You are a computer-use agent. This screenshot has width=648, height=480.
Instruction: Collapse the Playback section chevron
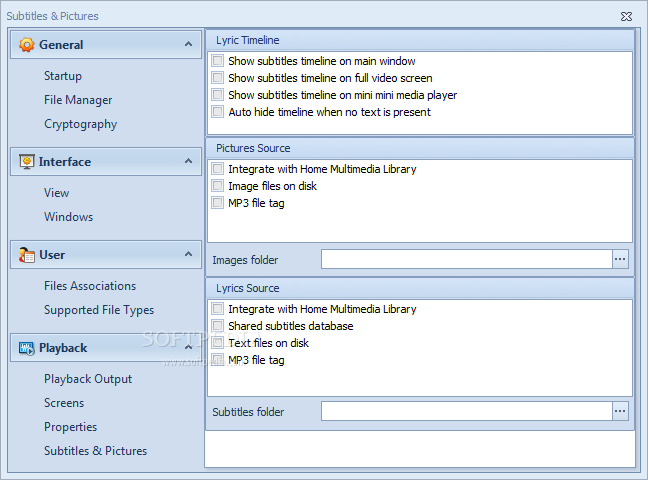tap(188, 347)
